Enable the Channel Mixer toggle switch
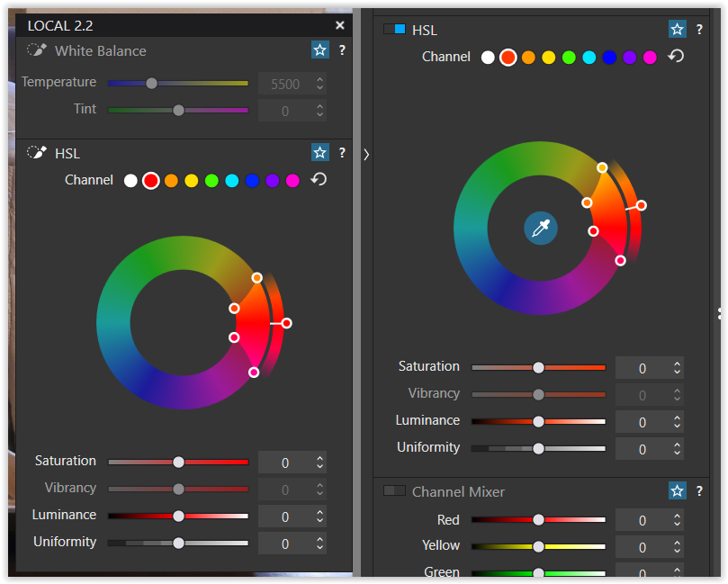This screenshot has width=728, height=584. (x=394, y=491)
